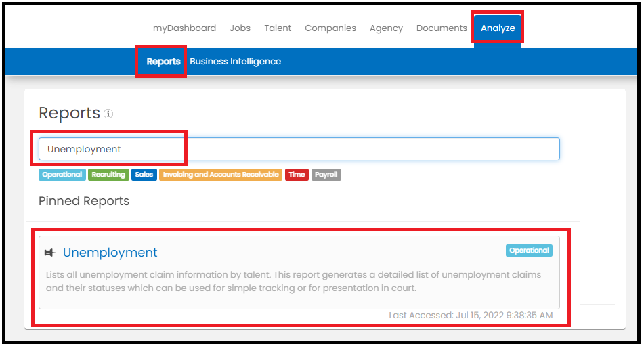Filter by the Recruiting category tag
Viewport: 644px width, 346px height.
click(108, 175)
